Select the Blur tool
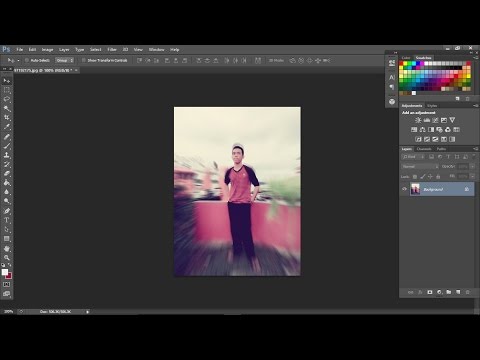The image size is (480, 360). coord(7,192)
